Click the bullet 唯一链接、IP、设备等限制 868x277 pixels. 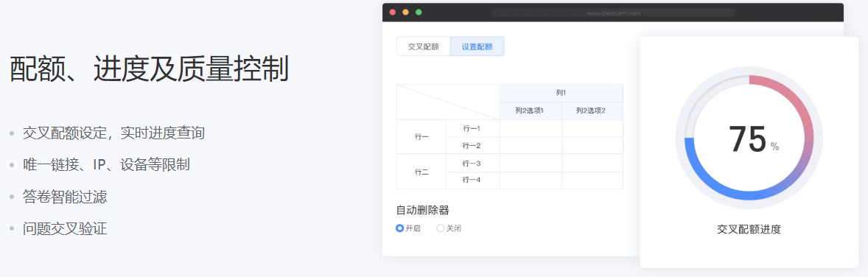click(106, 164)
